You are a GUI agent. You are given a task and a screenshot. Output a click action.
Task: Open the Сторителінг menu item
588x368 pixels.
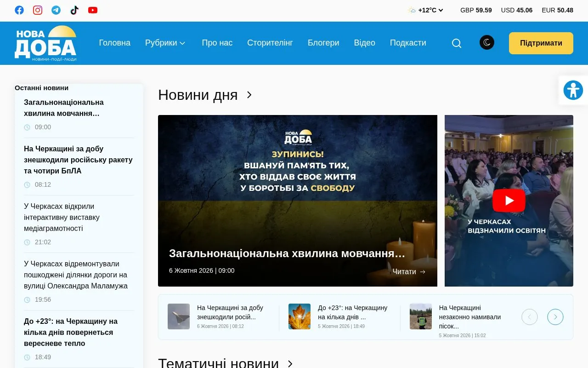coord(270,43)
